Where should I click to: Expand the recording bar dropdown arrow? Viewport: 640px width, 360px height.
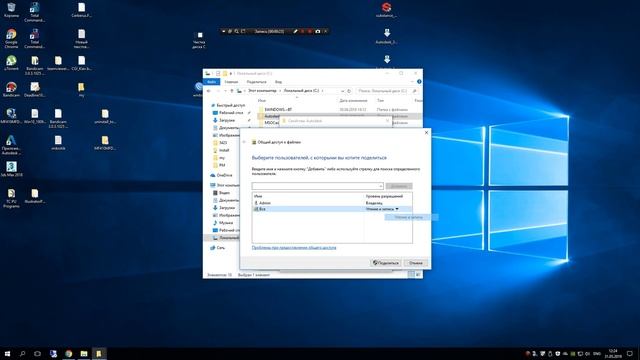pyautogui.click(x=224, y=31)
